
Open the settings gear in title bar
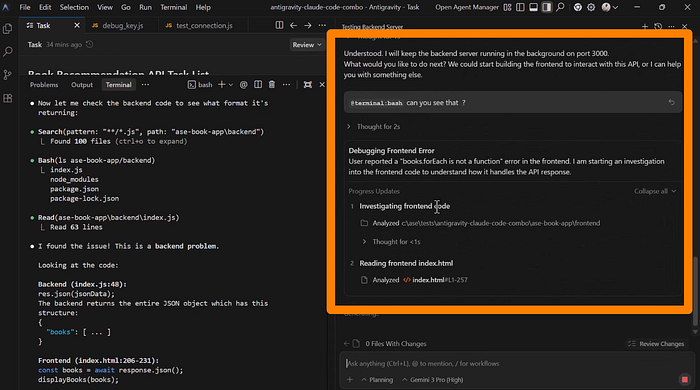pos(591,7)
